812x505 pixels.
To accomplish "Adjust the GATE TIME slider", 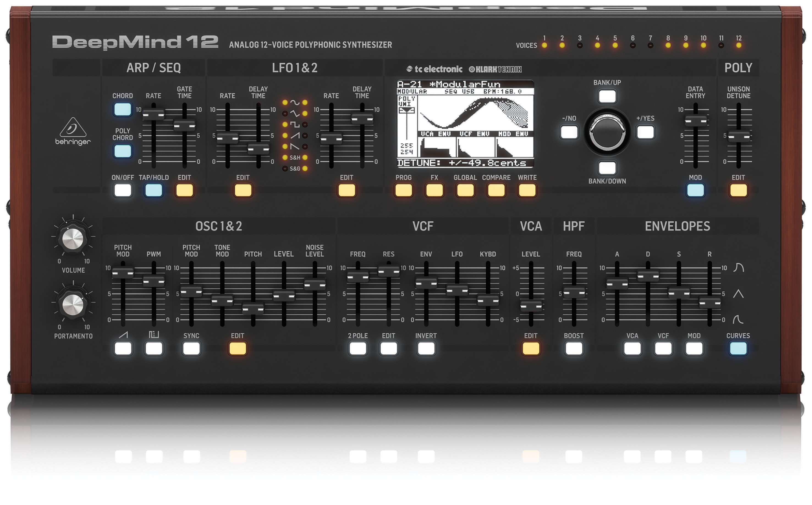I will coord(184,125).
